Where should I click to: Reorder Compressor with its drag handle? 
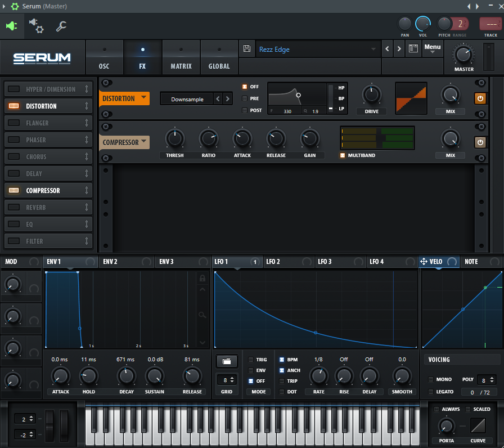pos(87,190)
